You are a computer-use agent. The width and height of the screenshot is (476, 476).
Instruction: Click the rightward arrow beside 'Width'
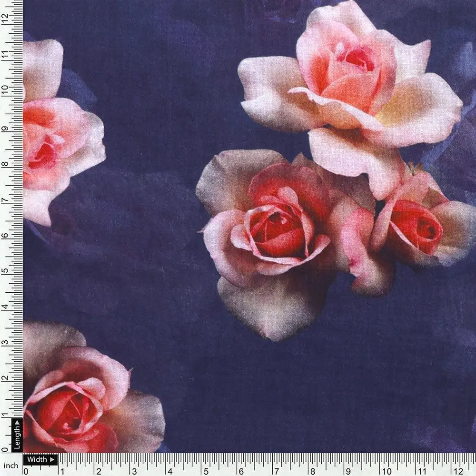click(x=52, y=459)
